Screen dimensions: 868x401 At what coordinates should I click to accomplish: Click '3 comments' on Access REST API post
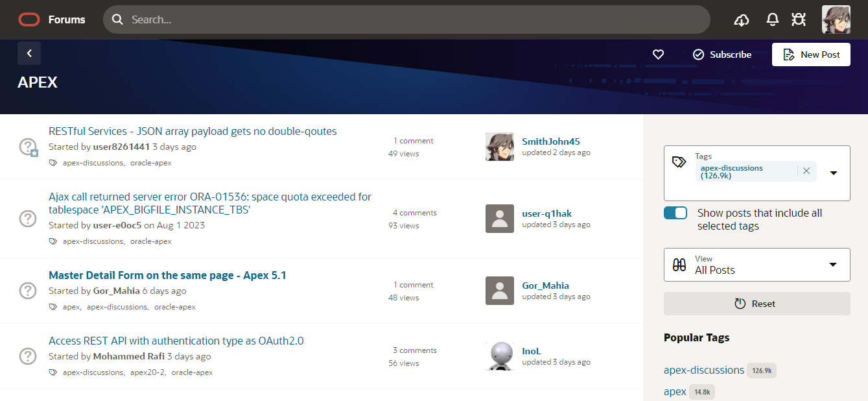click(x=414, y=350)
